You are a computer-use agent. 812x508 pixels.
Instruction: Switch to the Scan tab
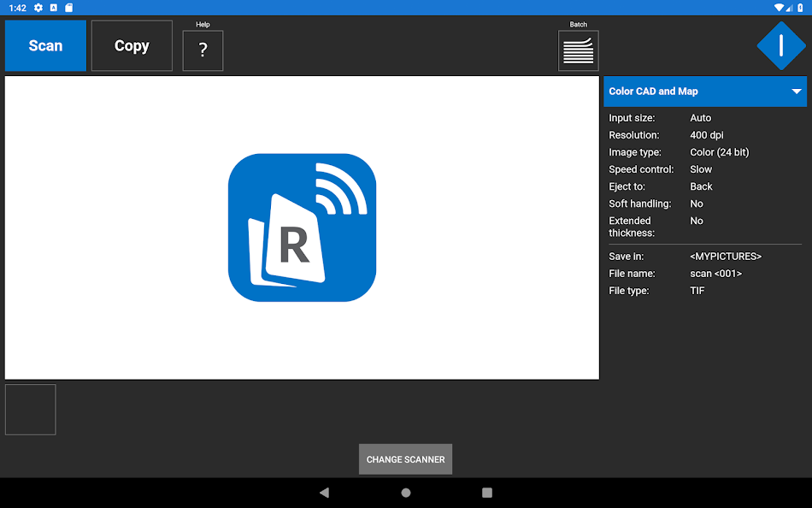[44, 45]
